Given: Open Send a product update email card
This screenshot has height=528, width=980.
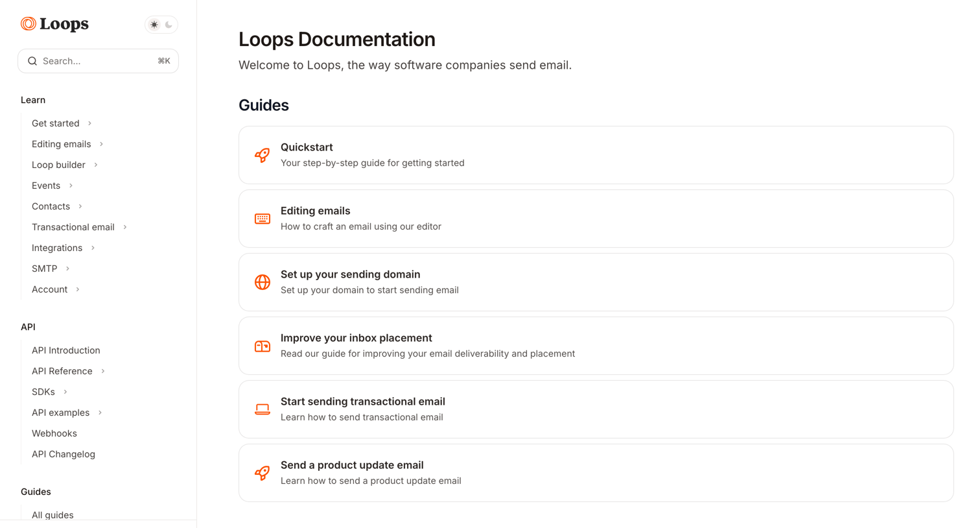Looking at the screenshot, I should coord(596,473).
